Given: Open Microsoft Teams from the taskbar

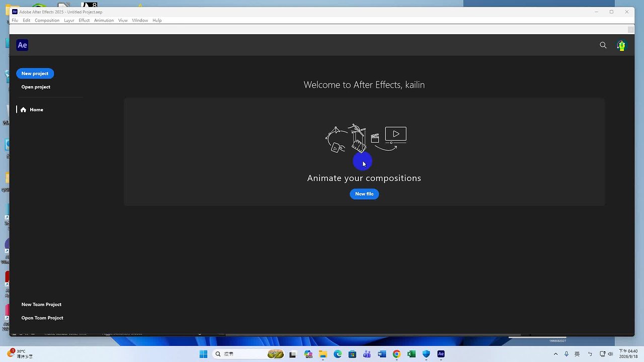Looking at the screenshot, I should 367,354.
